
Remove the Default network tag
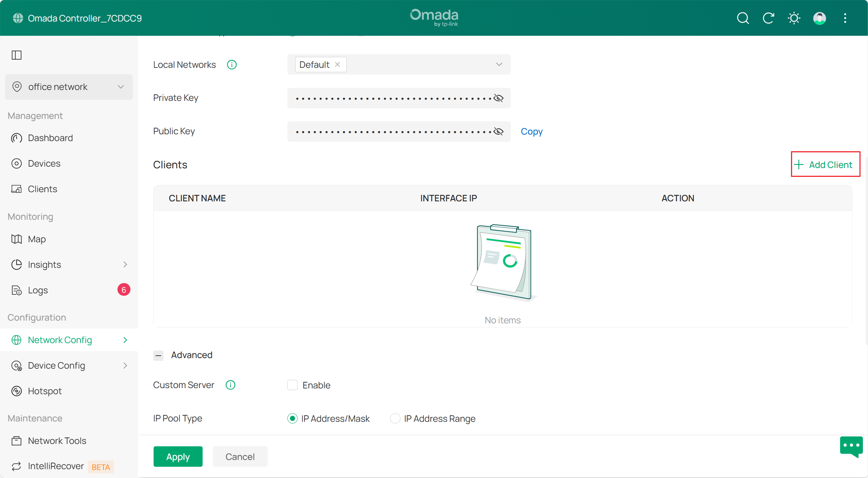[337, 64]
